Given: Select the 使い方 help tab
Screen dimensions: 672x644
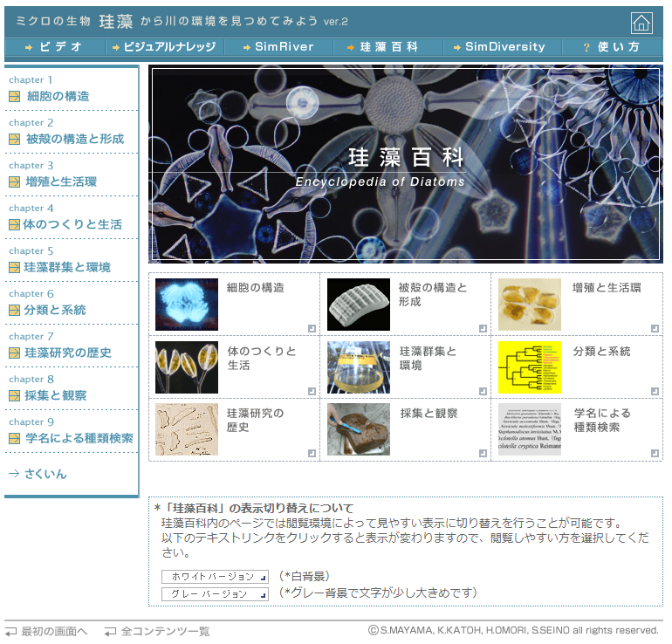Looking at the screenshot, I should coord(612,47).
